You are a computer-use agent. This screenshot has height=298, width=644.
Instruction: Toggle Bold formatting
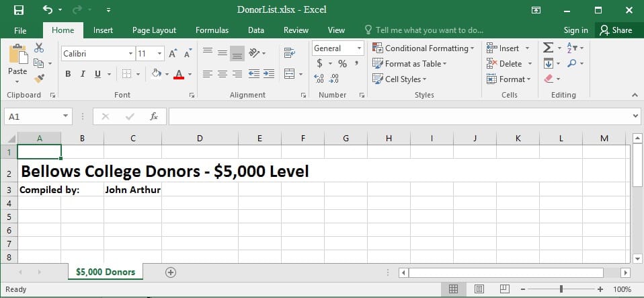point(68,74)
